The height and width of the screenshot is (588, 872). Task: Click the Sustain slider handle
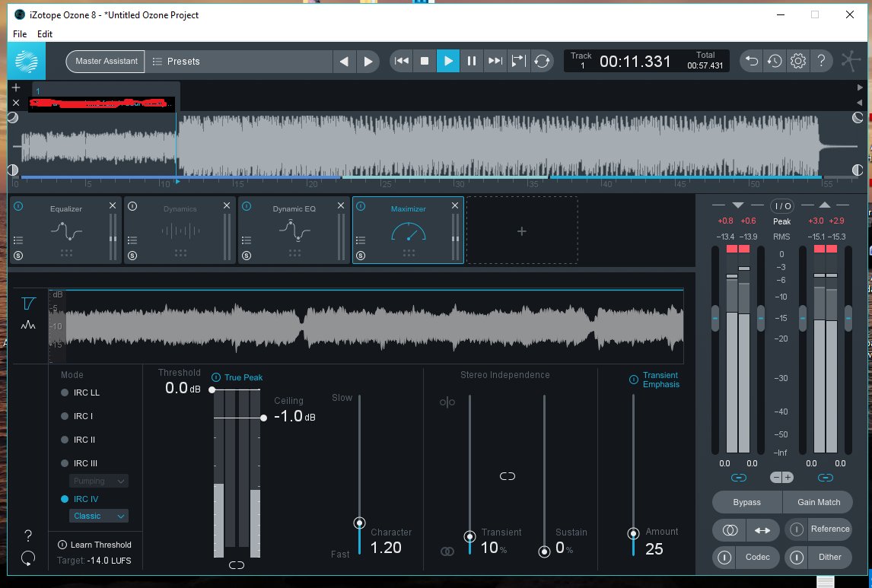pos(545,551)
